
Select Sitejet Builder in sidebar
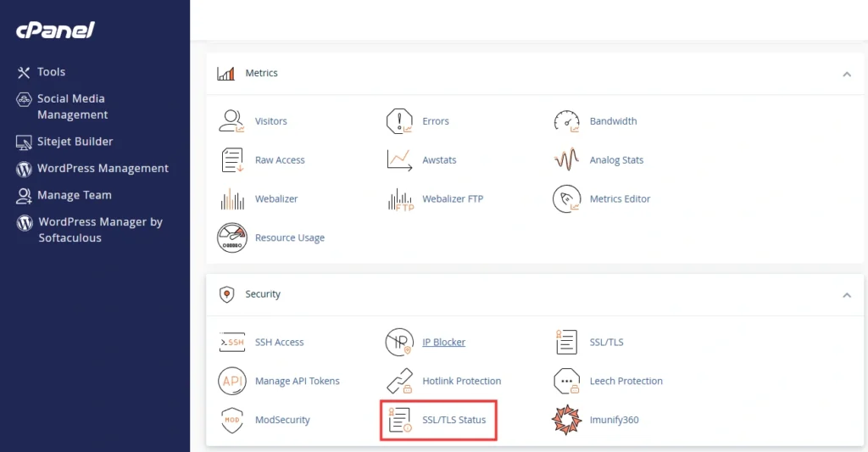(75, 142)
